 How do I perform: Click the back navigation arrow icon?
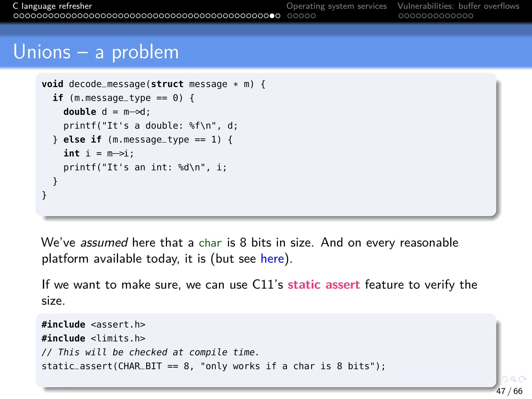(x=505, y=379)
